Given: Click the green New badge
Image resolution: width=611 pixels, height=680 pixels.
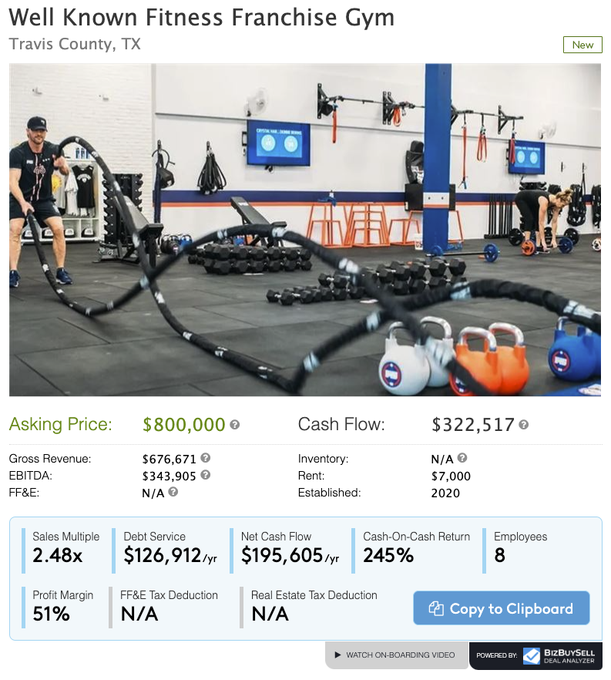Looking at the screenshot, I should [582, 45].
